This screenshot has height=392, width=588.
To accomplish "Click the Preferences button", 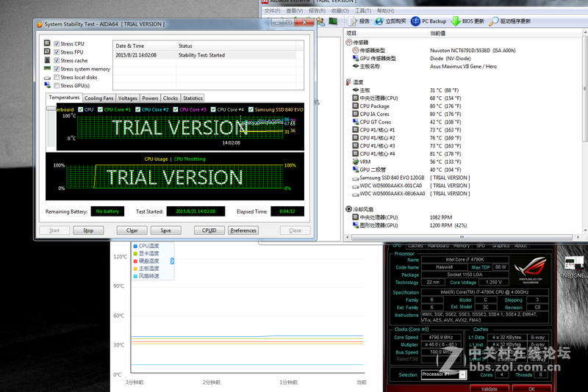I will 243,231.
